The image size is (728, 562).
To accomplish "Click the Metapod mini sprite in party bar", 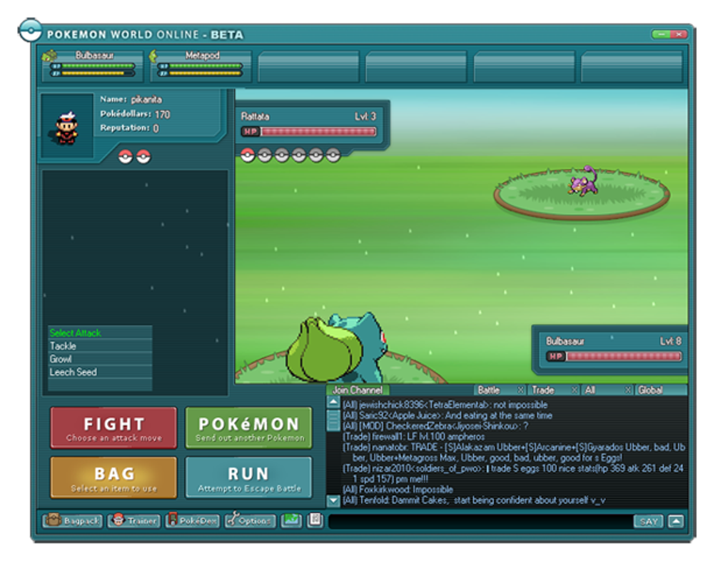I will [153, 56].
